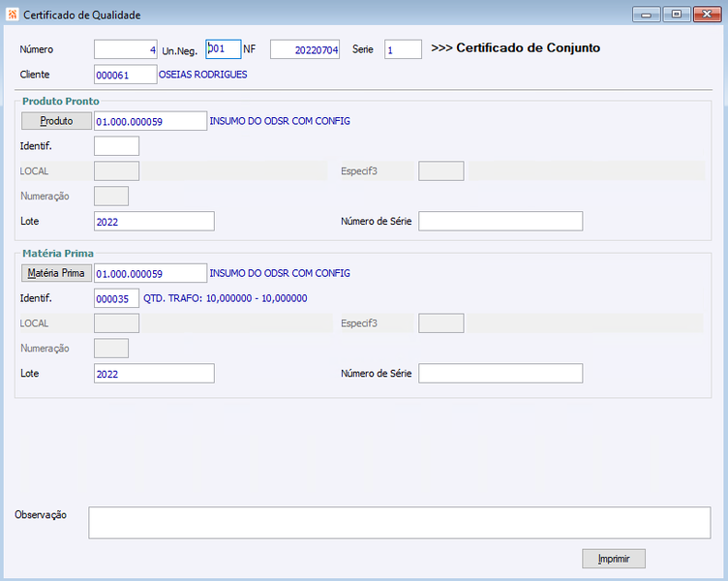The image size is (728, 581).
Task: Click the NF field with 20220704
Action: pyautogui.click(x=305, y=49)
